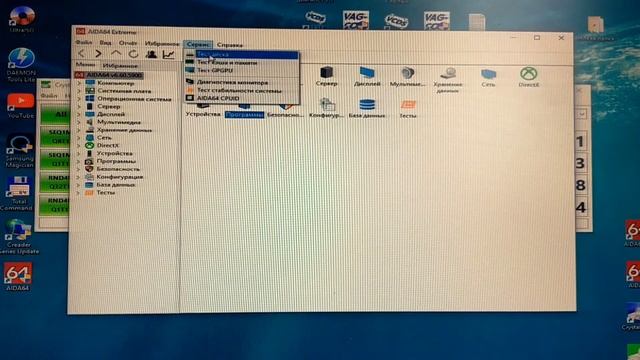Image resolution: width=640 pixels, height=360 pixels.
Task: Choose Диагностика монитора menu entry
Action: (x=242, y=82)
